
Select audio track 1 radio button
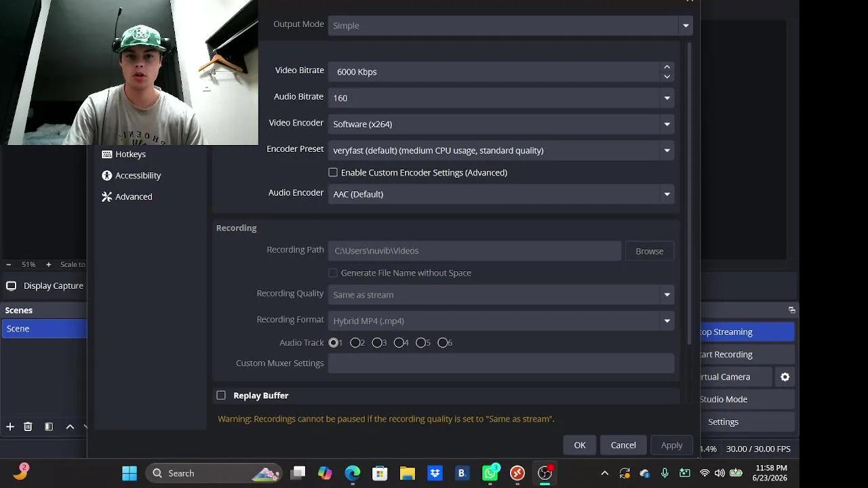[x=334, y=342]
